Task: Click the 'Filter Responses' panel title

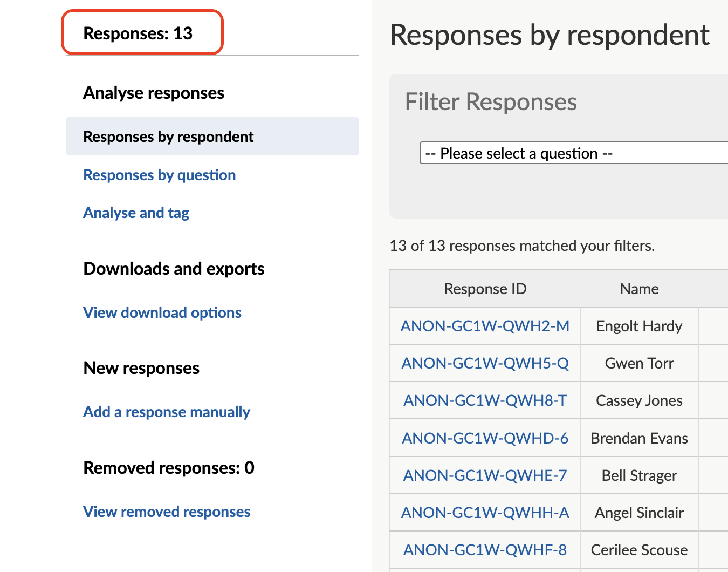Action: (x=491, y=101)
